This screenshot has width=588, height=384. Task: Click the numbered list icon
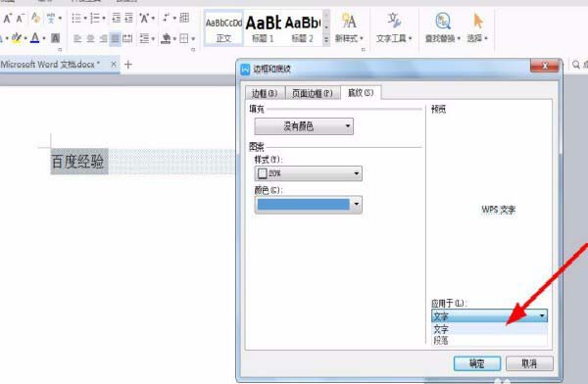(x=94, y=18)
